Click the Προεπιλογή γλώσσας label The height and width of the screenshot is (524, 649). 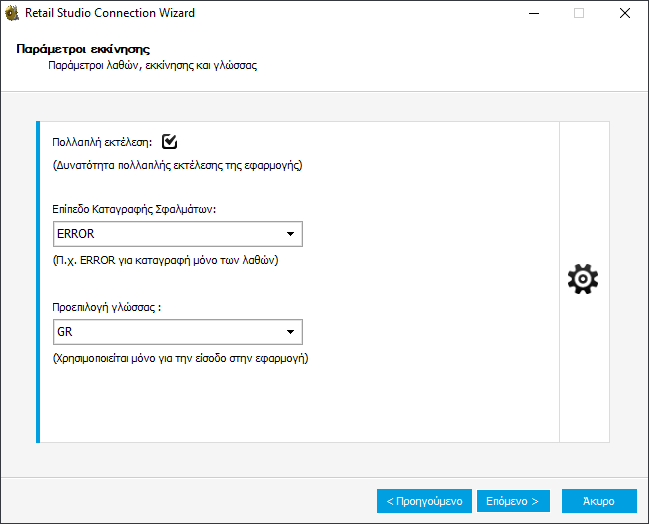[107, 308]
